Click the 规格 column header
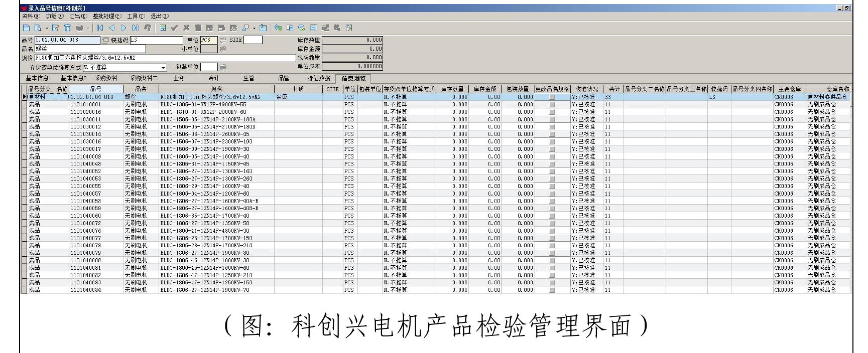 pyautogui.click(x=216, y=89)
